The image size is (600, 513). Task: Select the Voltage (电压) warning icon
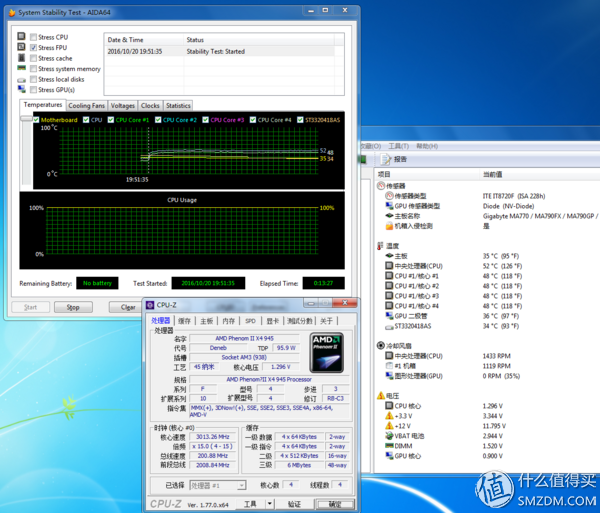(x=380, y=395)
